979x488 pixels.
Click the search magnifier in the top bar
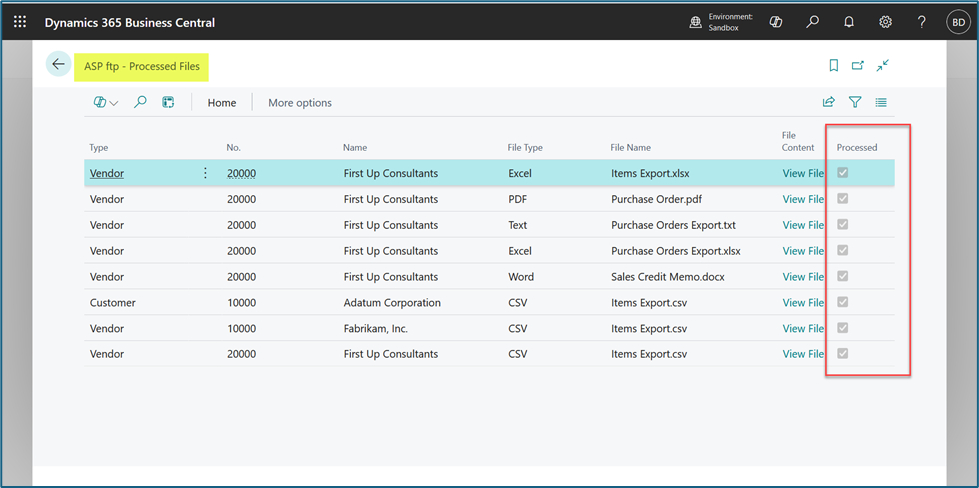(812, 22)
